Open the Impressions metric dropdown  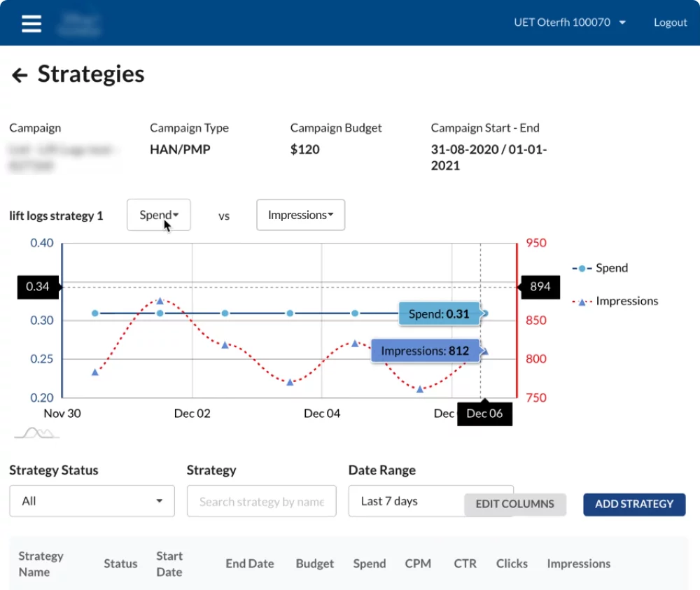(300, 215)
